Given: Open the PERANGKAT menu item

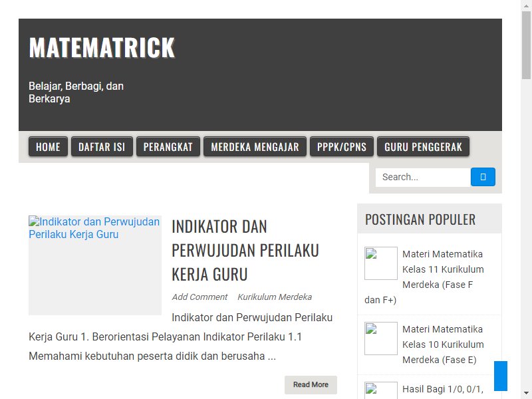Looking at the screenshot, I should coord(168,146).
